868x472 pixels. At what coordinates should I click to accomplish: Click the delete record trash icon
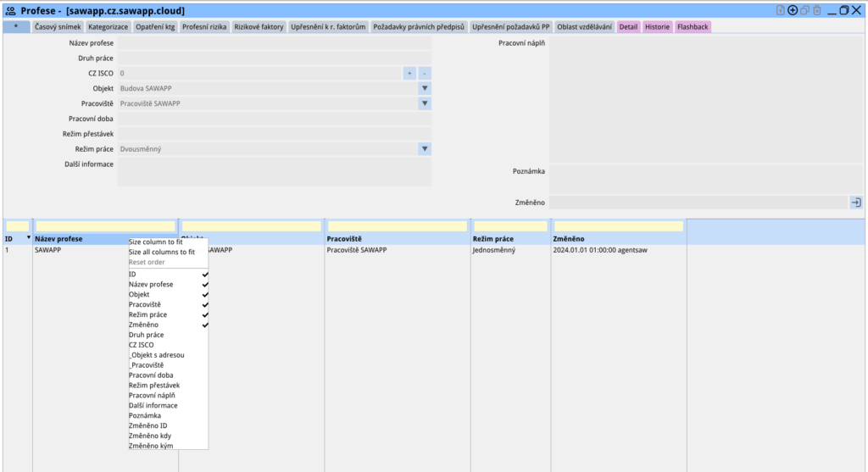[816, 10]
